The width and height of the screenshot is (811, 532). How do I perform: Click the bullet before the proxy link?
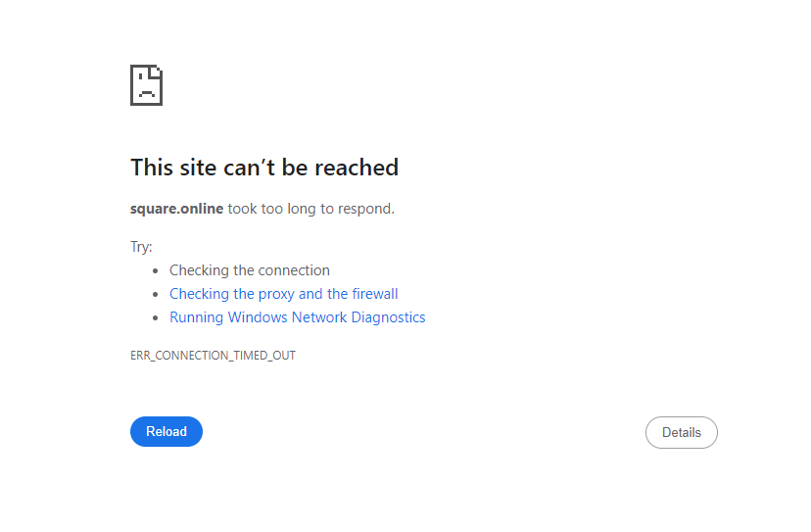(156, 295)
